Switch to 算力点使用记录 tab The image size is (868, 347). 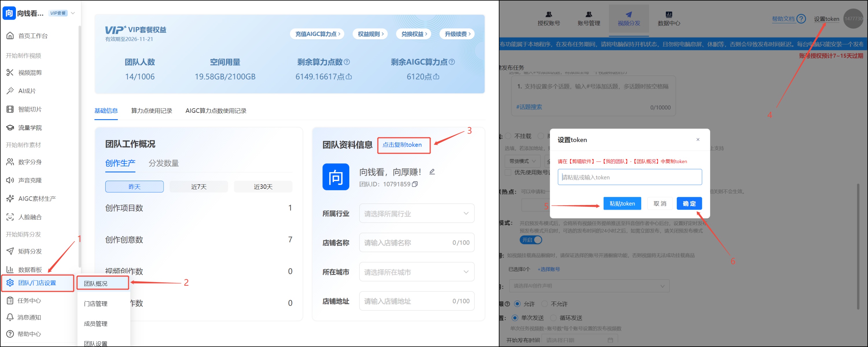pos(152,110)
